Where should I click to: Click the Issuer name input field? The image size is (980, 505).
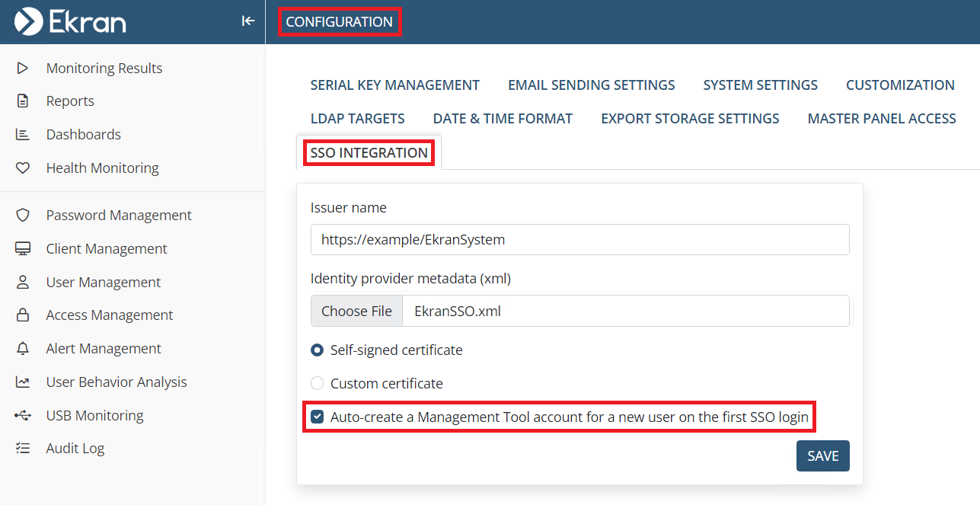coord(579,240)
